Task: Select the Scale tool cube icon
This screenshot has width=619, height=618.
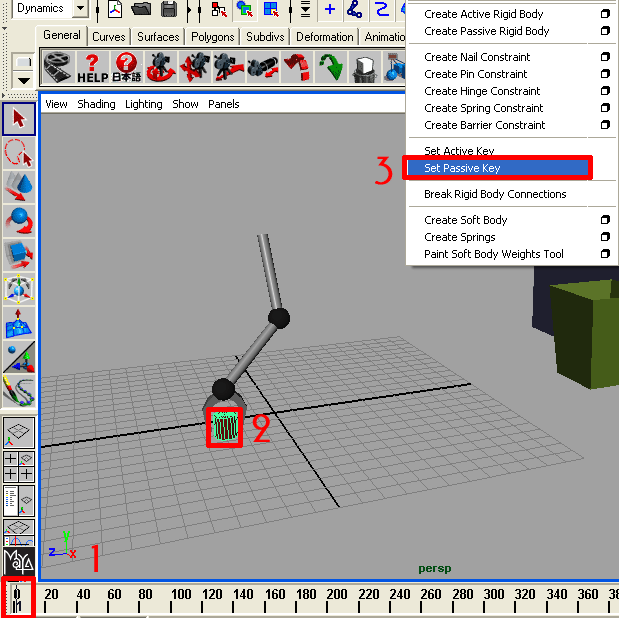Action: [19, 255]
